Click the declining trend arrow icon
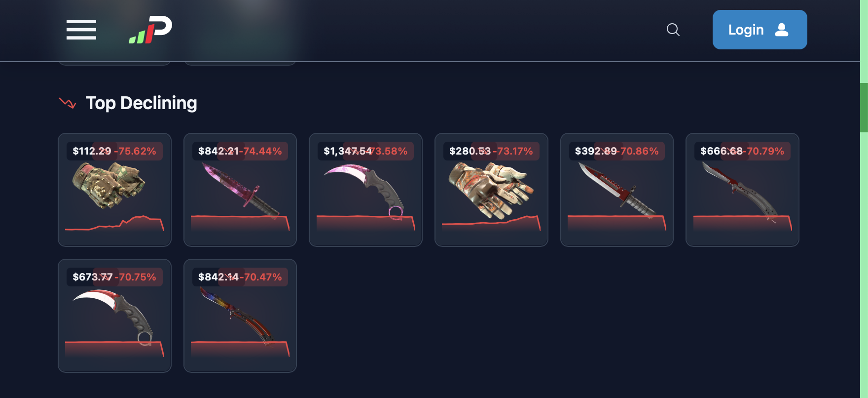The width and height of the screenshot is (868, 398). [x=68, y=103]
